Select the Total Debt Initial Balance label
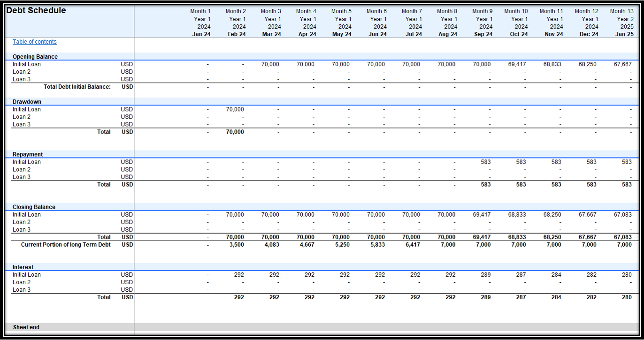 [77, 87]
